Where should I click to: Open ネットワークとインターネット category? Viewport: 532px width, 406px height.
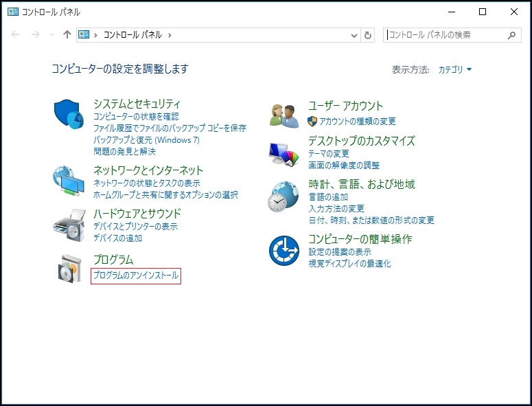(148, 170)
